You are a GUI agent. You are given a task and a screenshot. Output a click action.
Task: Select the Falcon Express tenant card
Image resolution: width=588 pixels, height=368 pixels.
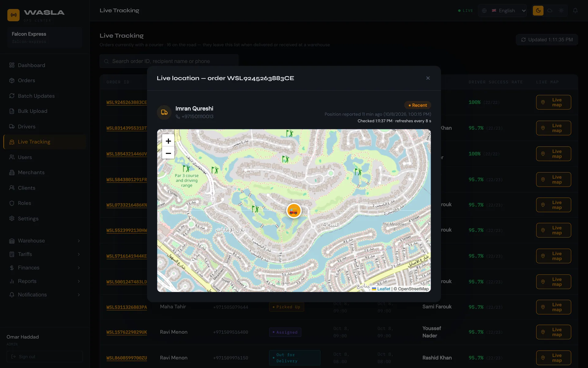(x=45, y=37)
